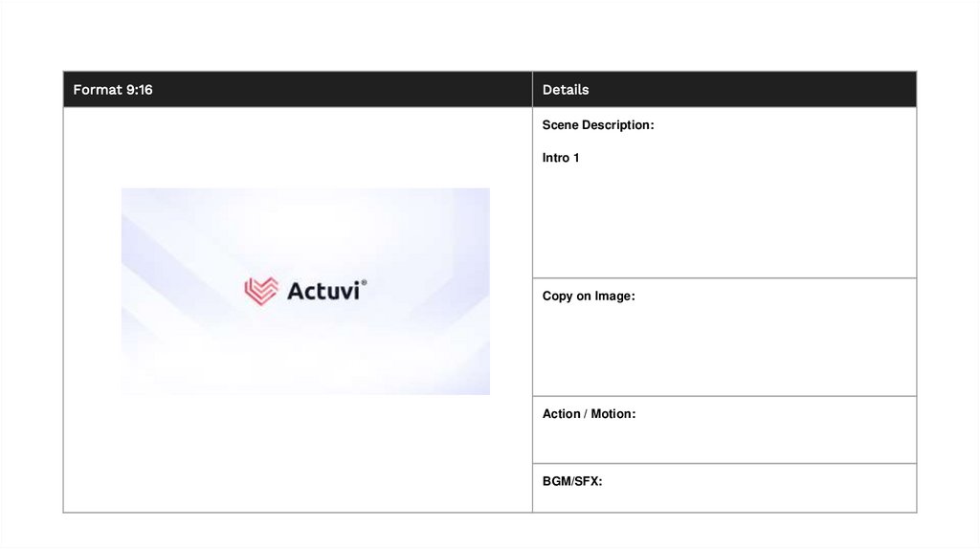The width and height of the screenshot is (980, 549).
Task: Click the red heart Actuvi logo icon
Action: (261, 291)
